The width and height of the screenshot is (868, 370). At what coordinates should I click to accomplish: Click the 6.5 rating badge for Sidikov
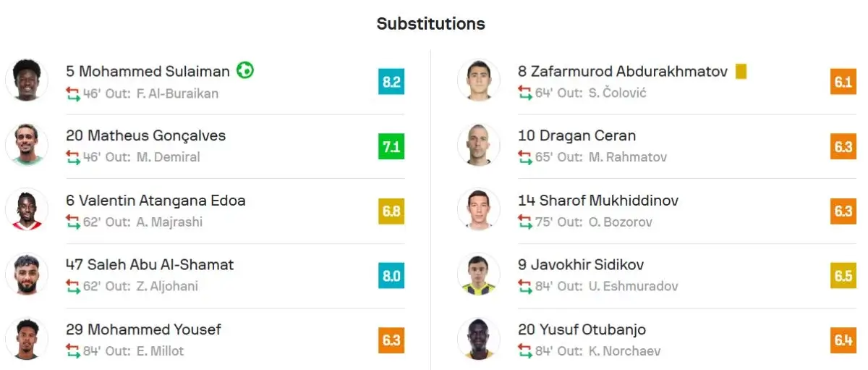point(843,276)
